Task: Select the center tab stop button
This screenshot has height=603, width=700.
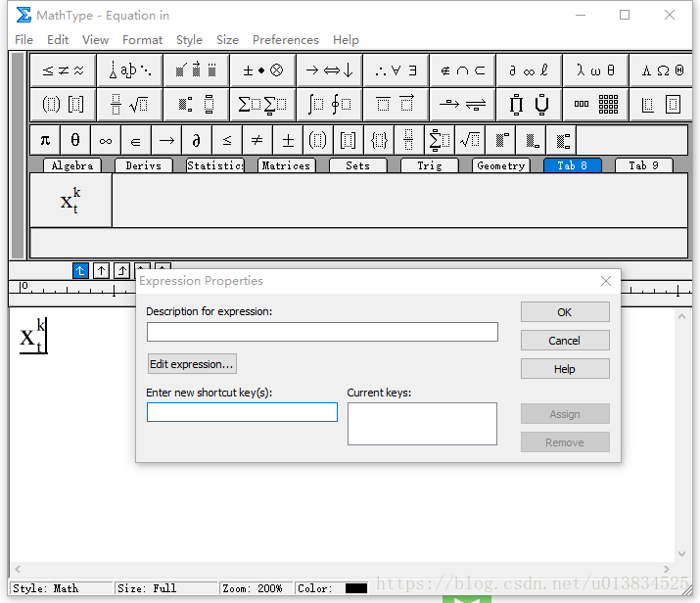Action: (102, 270)
